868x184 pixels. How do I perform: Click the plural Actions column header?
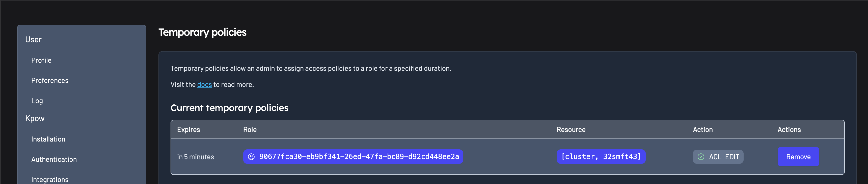[x=789, y=130]
